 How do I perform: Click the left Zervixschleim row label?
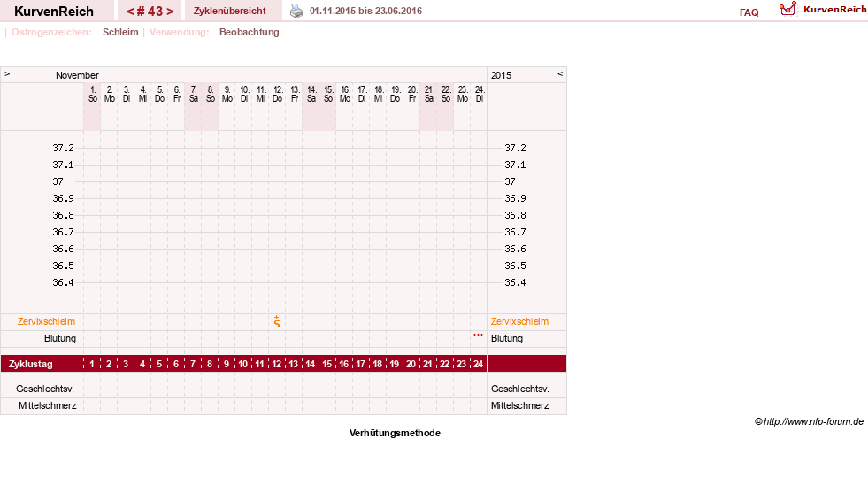click(x=47, y=321)
